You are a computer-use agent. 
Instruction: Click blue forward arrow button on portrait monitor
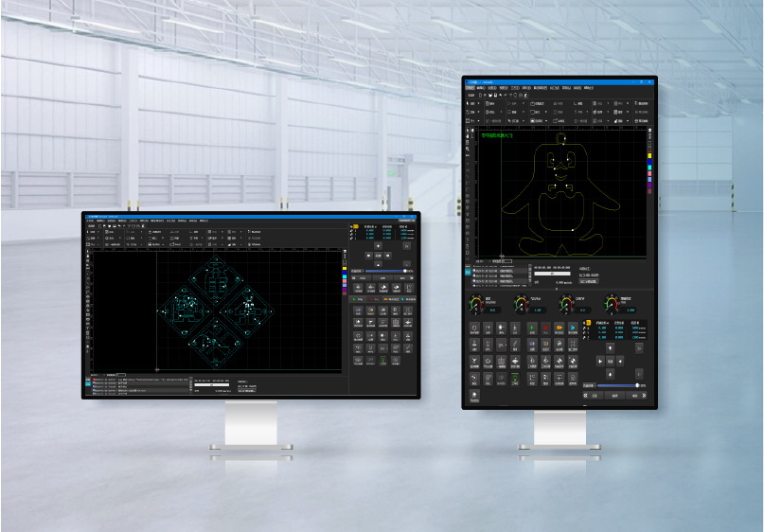point(574,328)
